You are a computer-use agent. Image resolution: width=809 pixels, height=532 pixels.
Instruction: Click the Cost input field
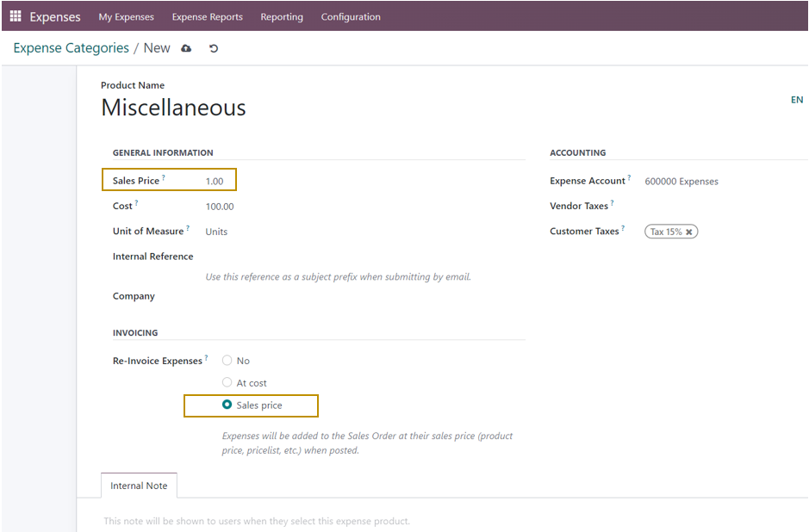pyautogui.click(x=345, y=207)
